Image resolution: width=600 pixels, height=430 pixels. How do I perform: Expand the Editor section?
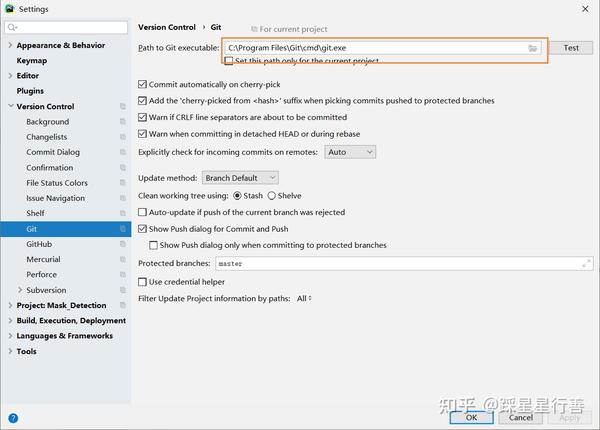[x=10, y=75]
